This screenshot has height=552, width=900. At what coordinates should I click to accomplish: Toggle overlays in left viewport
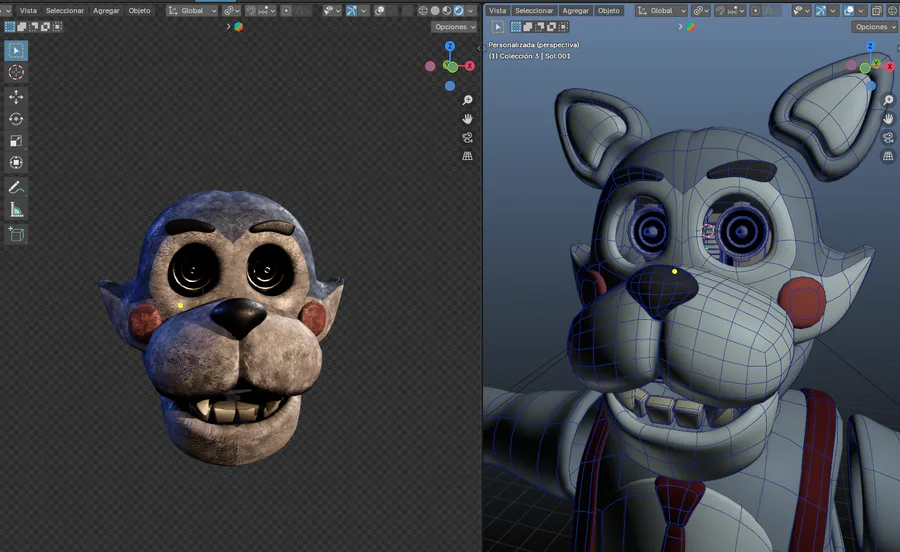coord(379,10)
